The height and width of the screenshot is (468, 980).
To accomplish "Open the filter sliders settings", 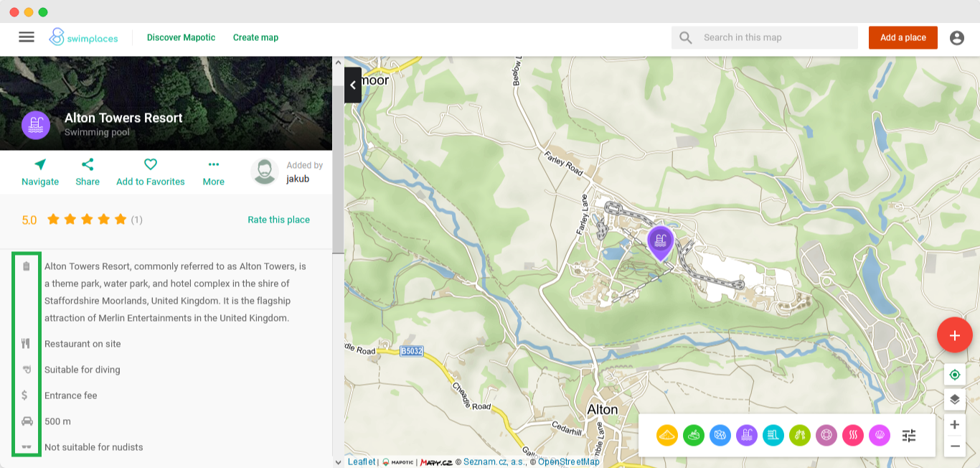I will [x=909, y=435].
